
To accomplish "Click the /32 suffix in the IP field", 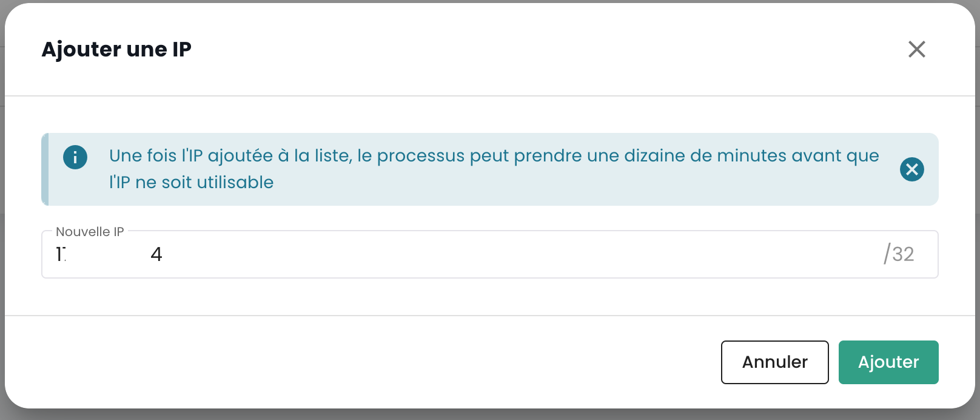I will (899, 254).
